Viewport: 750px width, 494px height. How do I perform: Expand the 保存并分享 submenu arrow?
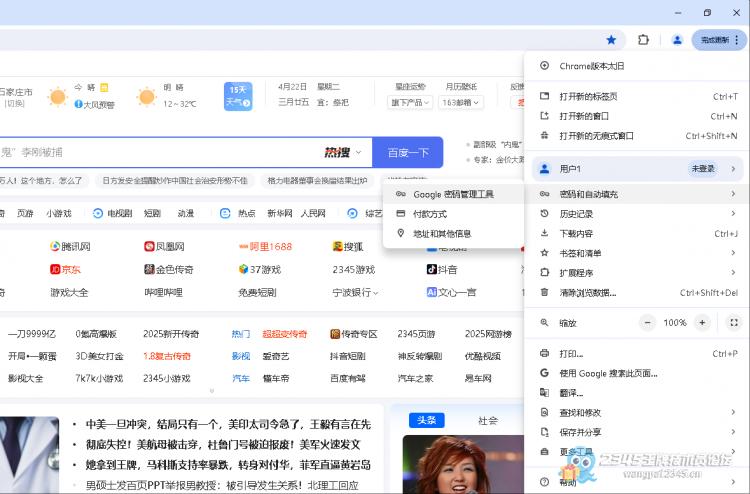733,432
